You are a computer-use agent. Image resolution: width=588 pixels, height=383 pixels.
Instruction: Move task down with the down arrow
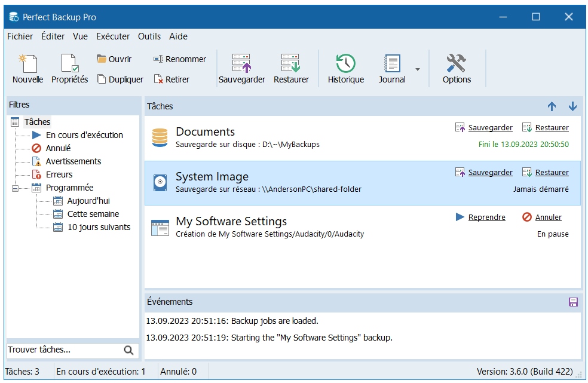[572, 106]
